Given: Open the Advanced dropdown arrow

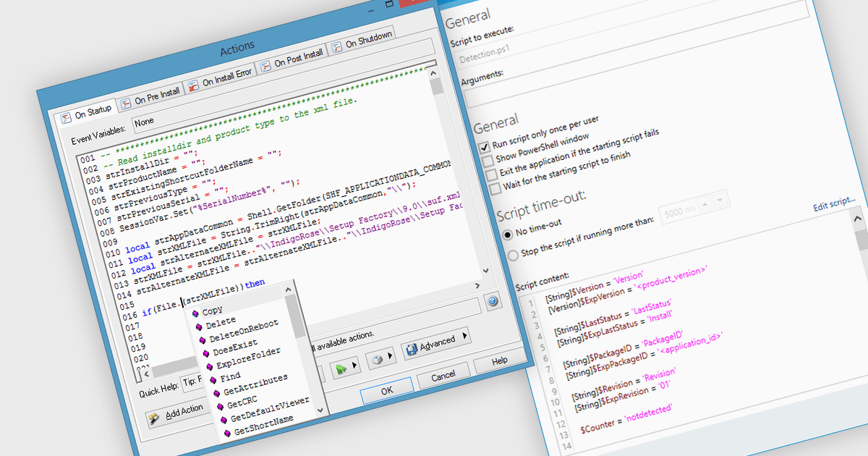Looking at the screenshot, I should (465, 335).
